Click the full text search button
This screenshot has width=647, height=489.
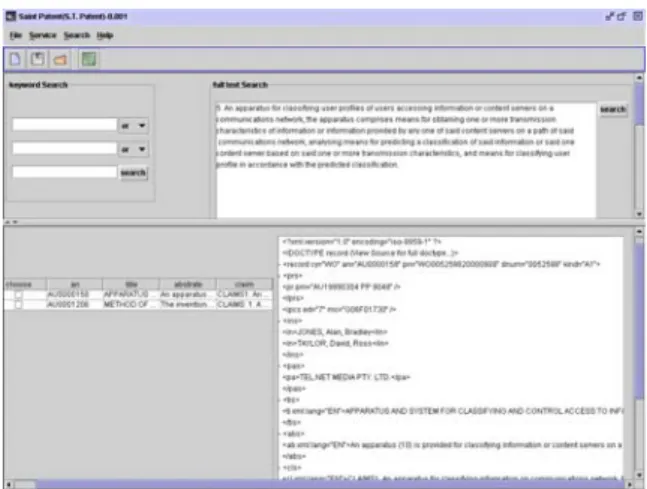point(613,109)
